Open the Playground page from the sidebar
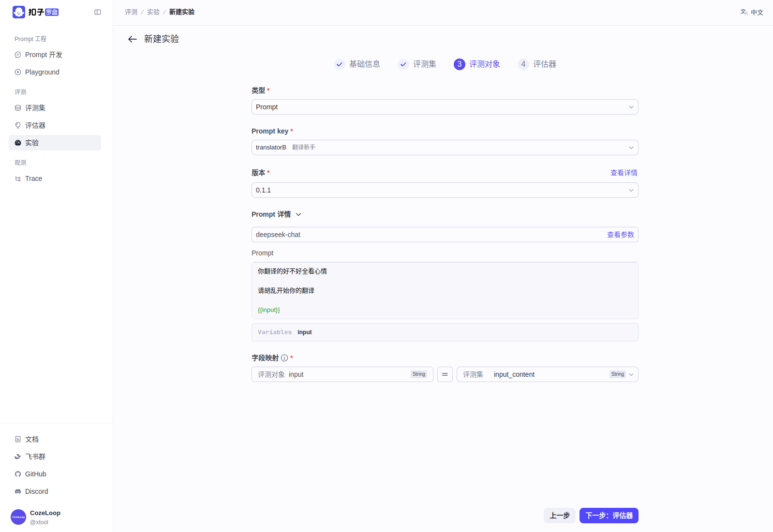The width and height of the screenshot is (773, 532). click(42, 72)
